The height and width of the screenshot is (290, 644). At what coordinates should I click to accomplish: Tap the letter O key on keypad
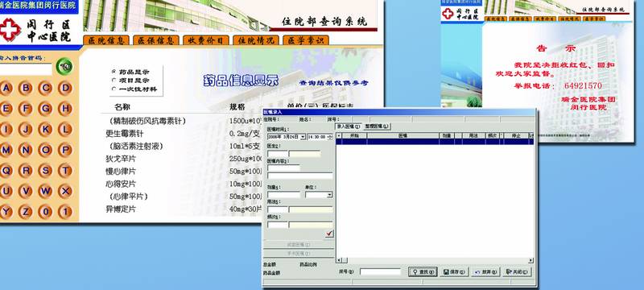point(45,150)
